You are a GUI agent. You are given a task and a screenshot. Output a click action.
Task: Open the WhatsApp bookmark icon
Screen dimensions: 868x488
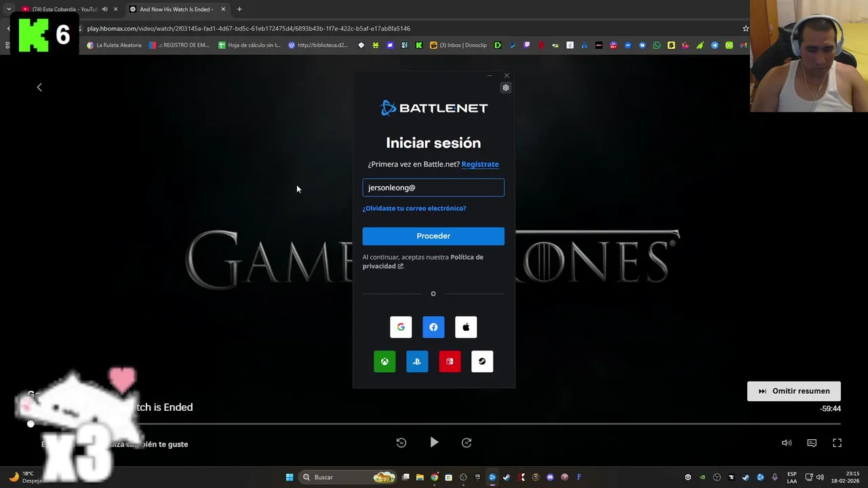tap(656, 45)
